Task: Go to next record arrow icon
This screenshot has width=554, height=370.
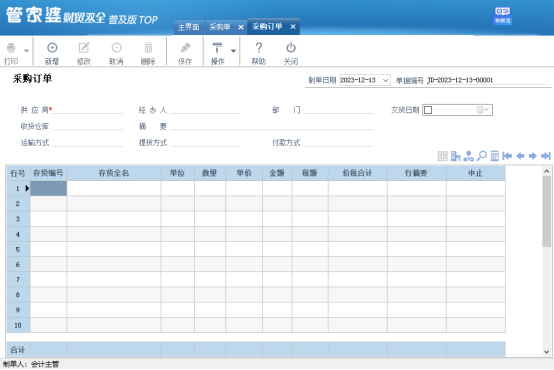Action: 533,156
